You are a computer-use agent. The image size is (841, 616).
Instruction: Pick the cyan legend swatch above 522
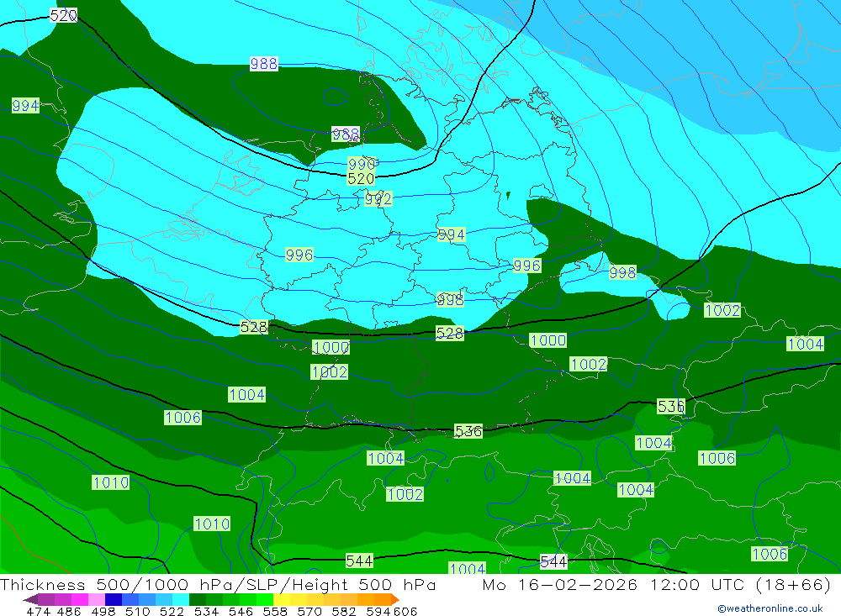(x=181, y=599)
